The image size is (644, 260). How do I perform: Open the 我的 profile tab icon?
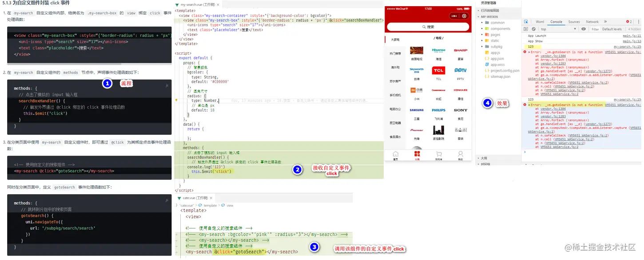click(461, 155)
